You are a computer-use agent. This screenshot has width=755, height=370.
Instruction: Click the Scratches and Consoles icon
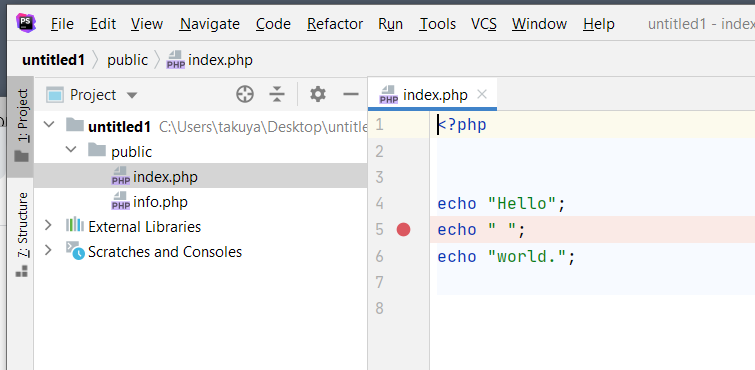(75, 251)
